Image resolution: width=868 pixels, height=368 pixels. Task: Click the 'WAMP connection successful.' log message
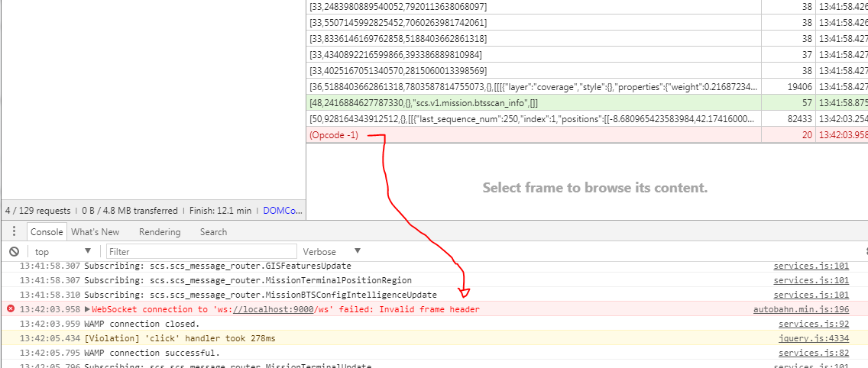[152, 353]
